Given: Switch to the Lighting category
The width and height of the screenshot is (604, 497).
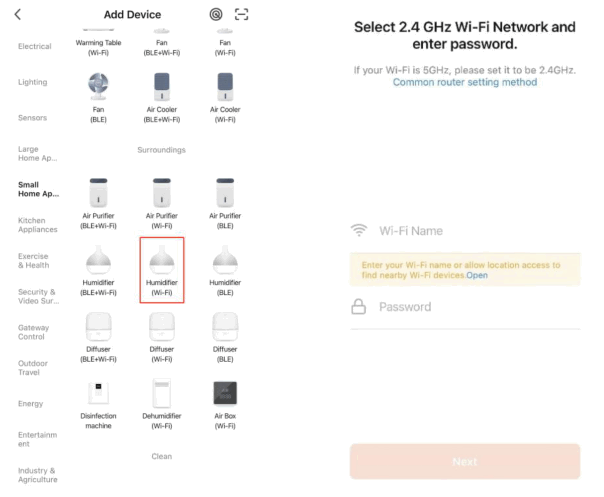Looking at the screenshot, I should pyautogui.click(x=33, y=82).
